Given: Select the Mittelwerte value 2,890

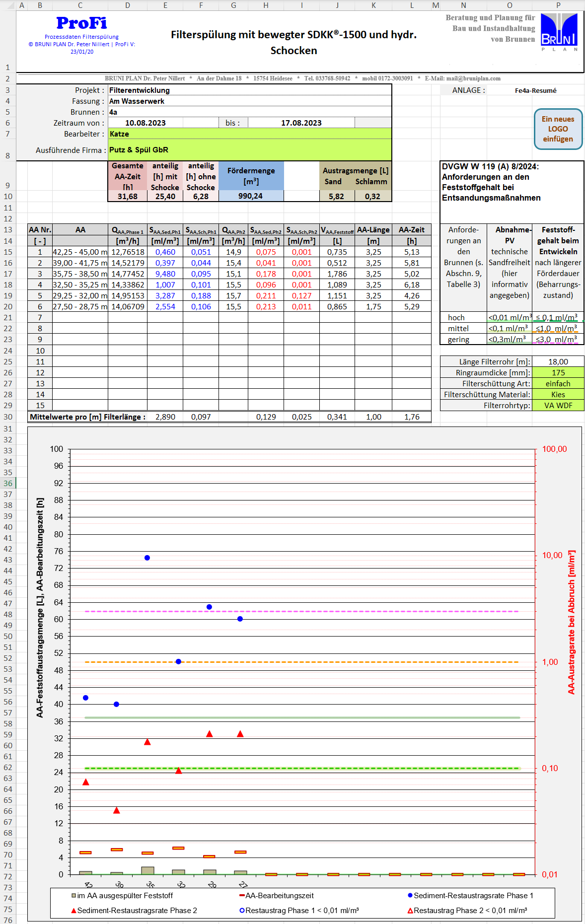Looking at the screenshot, I should click(165, 417).
